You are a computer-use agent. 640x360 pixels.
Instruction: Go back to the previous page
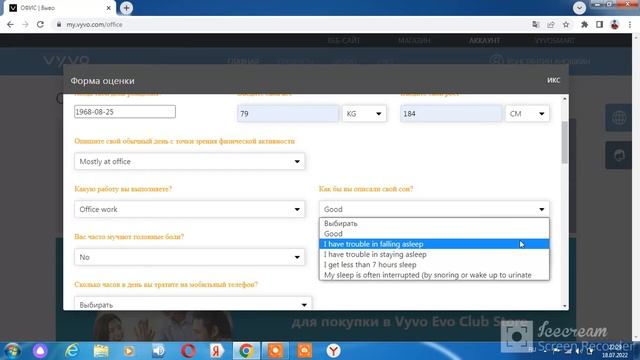pos(10,24)
